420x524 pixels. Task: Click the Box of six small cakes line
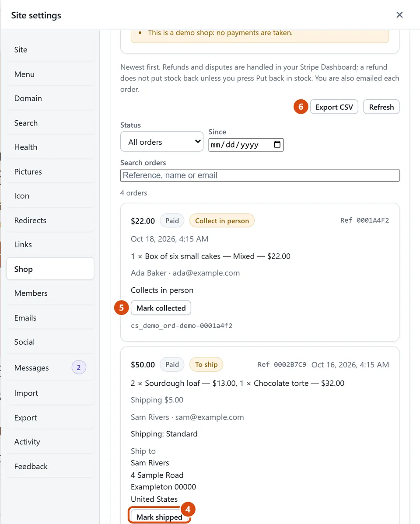coord(211,256)
